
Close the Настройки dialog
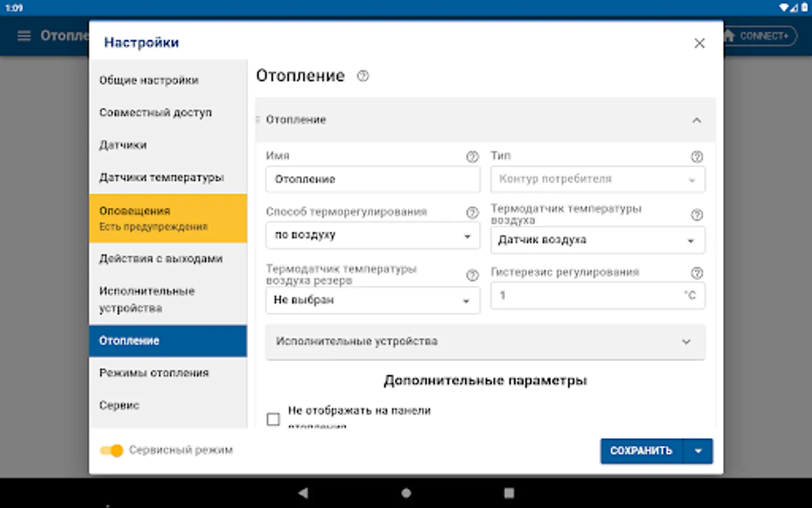click(x=699, y=43)
